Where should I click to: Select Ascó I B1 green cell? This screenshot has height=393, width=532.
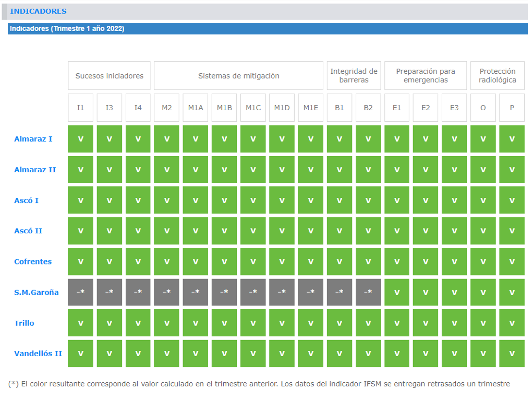[339, 200]
